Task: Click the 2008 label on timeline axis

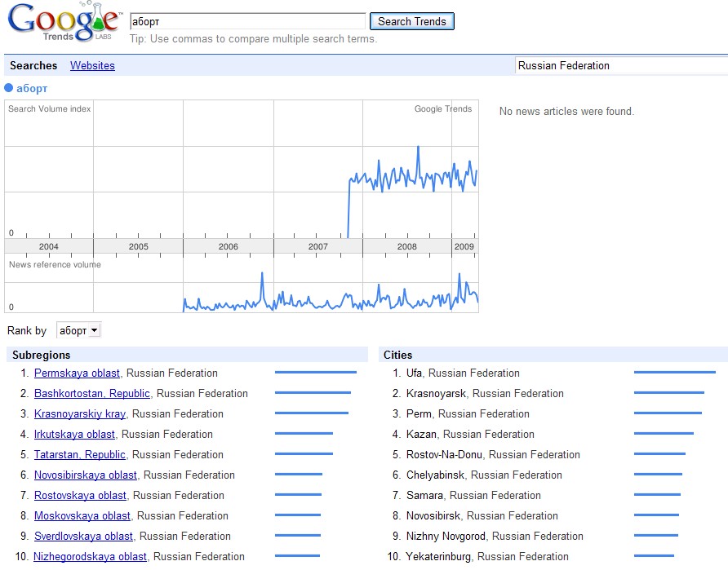Action: [406, 246]
